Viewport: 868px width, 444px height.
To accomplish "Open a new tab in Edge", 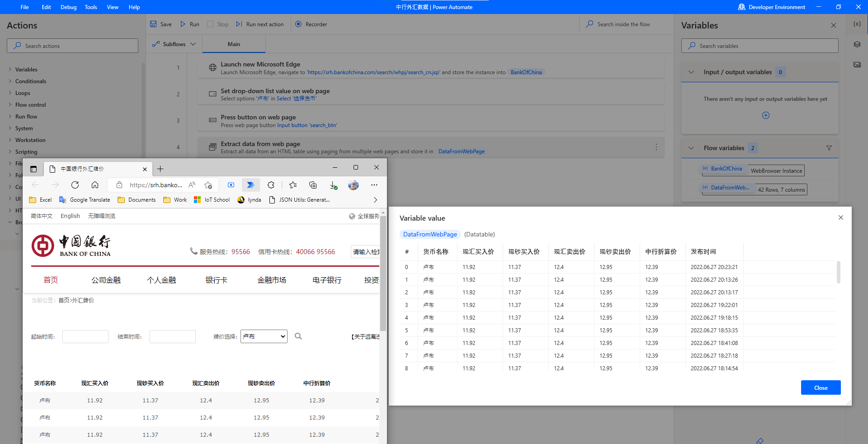I will [x=160, y=169].
